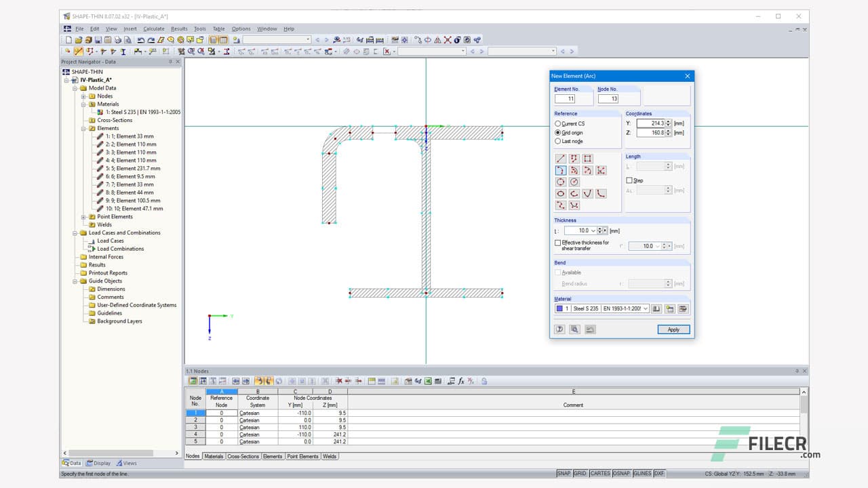Edit the Y coordinate input field
The image size is (868, 488).
pos(650,123)
